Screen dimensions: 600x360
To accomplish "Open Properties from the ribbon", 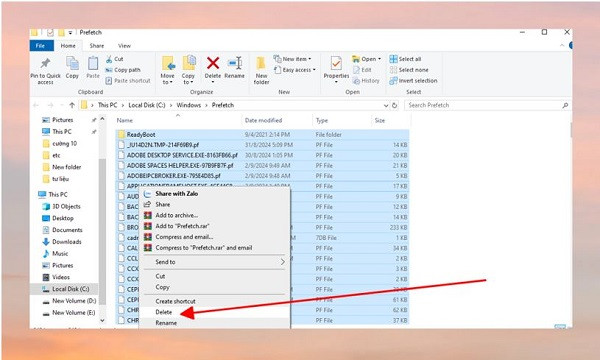I will pyautogui.click(x=336, y=68).
